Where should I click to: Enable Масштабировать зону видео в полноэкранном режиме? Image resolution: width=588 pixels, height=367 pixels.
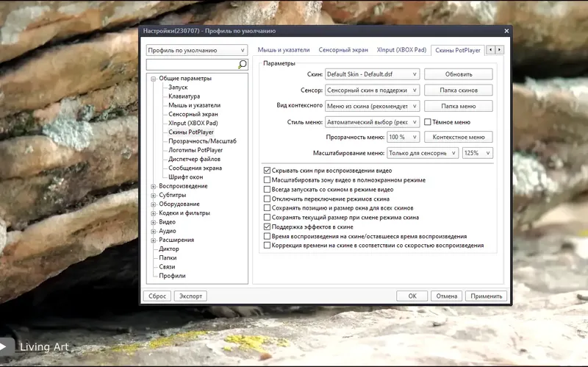tap(267, 179)
